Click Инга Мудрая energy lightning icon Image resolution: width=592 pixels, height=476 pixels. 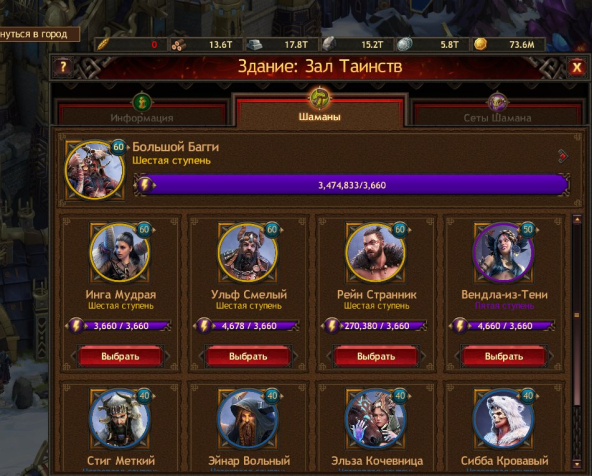[x=76, y=326]
